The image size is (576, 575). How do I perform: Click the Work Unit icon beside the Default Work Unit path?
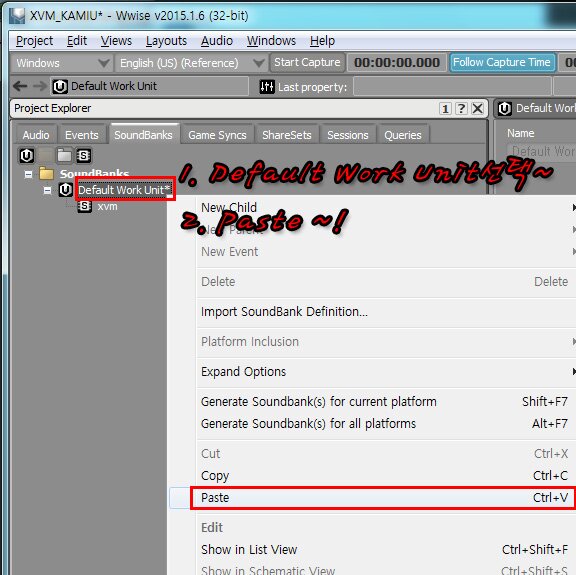tap(60, 87)
